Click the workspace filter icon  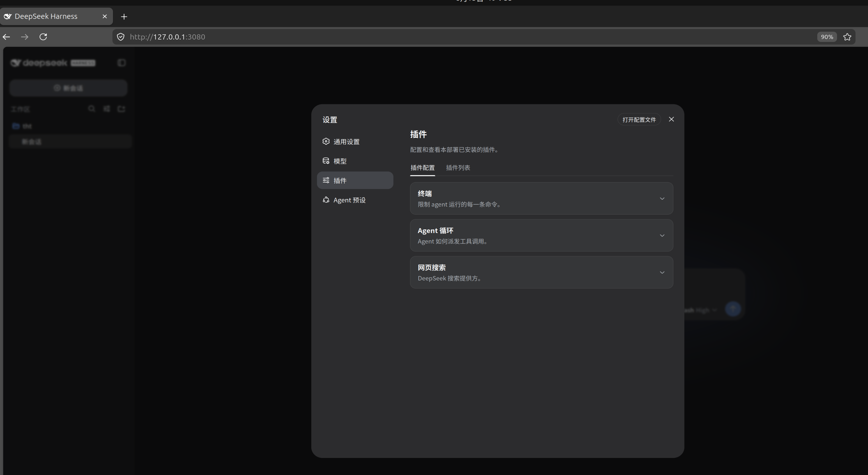coord(106,109)
